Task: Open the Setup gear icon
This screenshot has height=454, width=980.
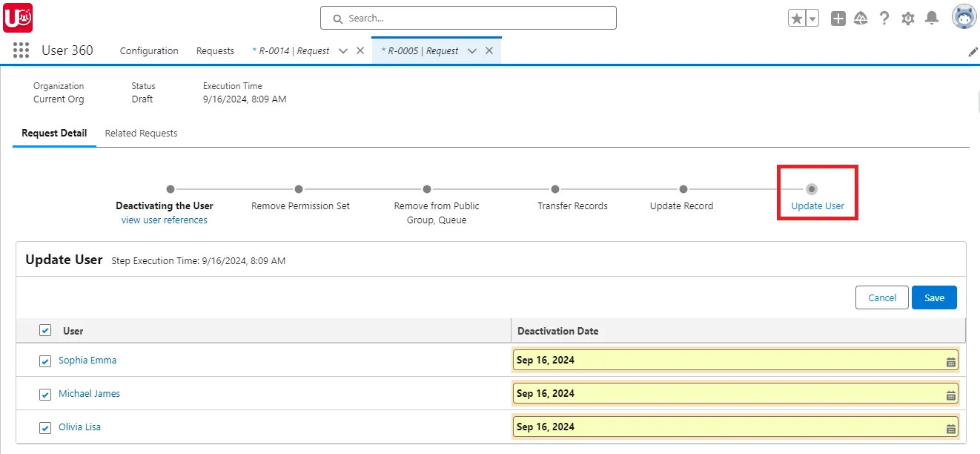Action: [x=908, y=19]
